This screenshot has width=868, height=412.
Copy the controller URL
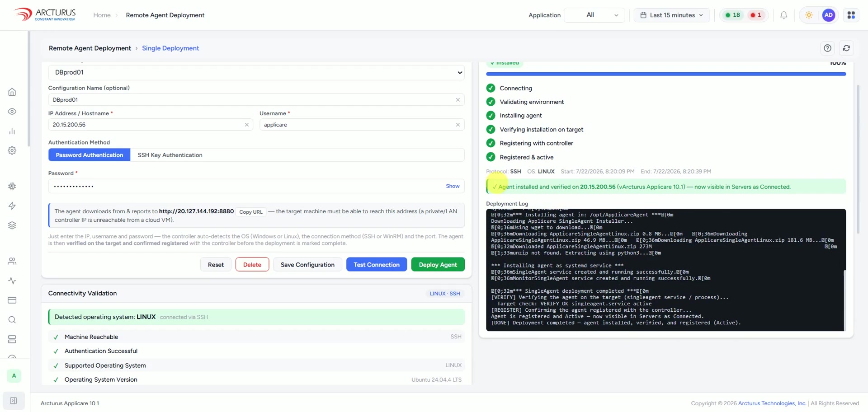pos(251,212)
